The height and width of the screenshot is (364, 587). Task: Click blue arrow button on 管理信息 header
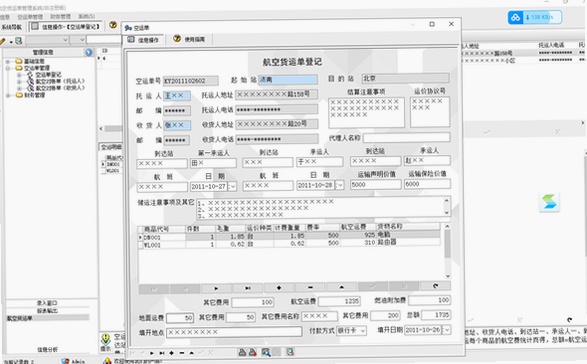pos(88,52)
